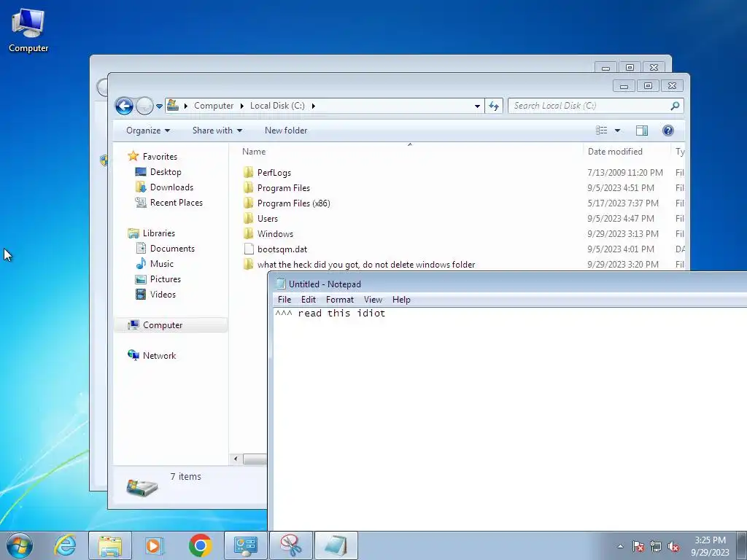Click the Notepad taskbar icon
The height and width of the screenshot is (560, 747).
click(x=336, y=545)
